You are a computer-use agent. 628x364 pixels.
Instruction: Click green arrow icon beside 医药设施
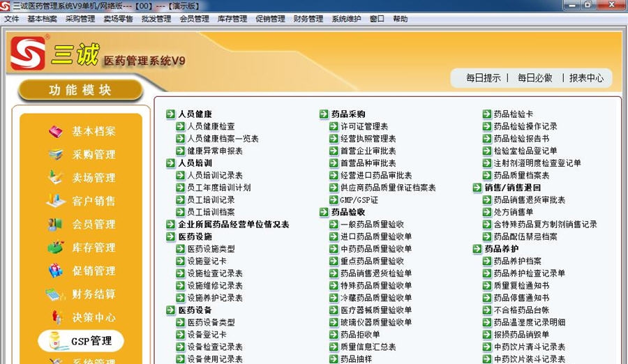(171, 236)
